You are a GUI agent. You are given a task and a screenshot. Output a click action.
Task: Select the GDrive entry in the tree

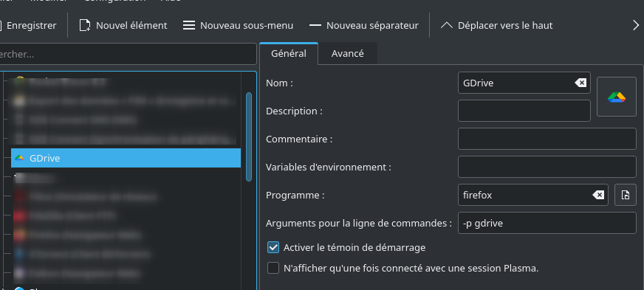[126, 158]
